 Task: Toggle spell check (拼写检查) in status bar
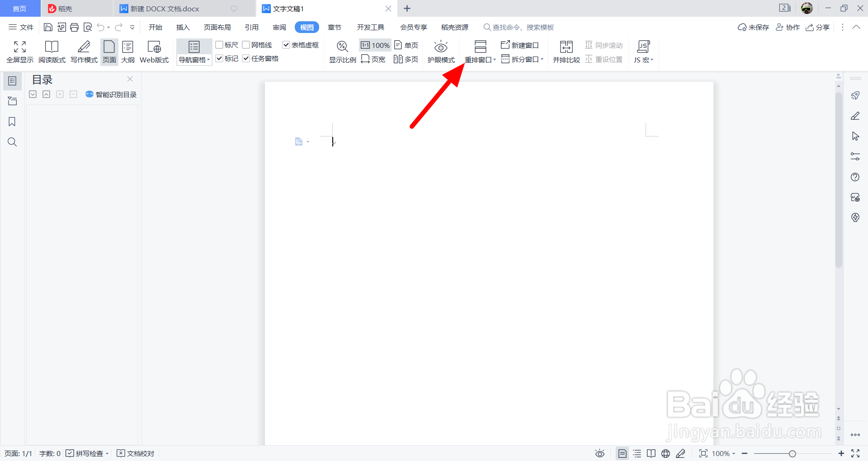85,453
